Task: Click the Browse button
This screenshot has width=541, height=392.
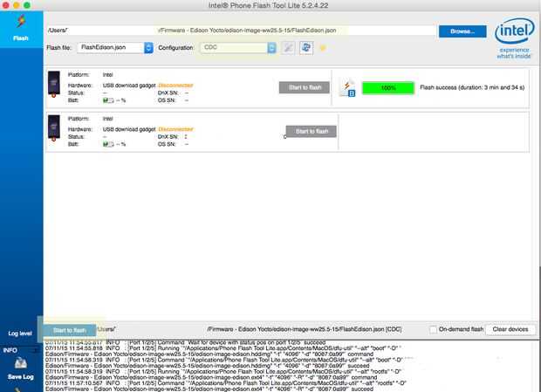Action: 462,31
